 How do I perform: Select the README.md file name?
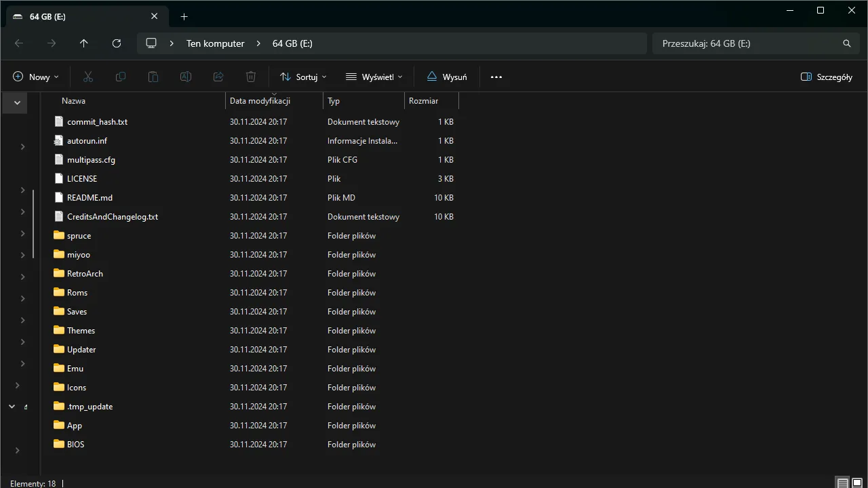(x=90, y=198)
